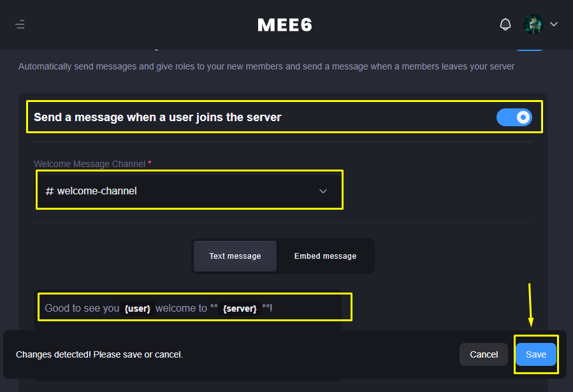
Task: Switch to the Embed message tab
Action: pyautogui.click(x=325, y=256)
